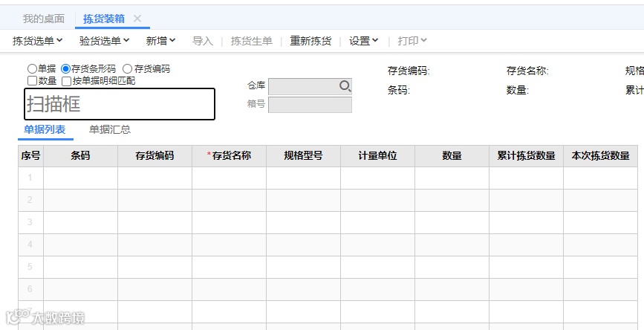Select row number 4 in the table
The width and height of the screenshot is (644, 330).
(x=30, y=245)
